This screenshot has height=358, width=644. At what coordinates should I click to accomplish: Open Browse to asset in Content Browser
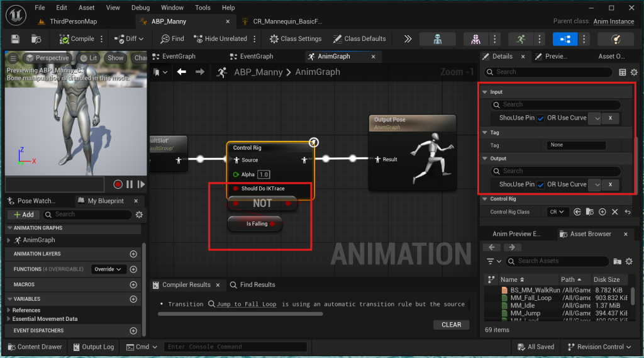coord(36,38)
